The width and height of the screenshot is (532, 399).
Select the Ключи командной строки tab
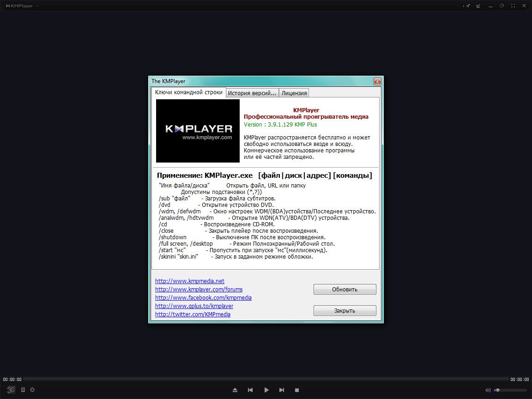click(x=188, y=92)
